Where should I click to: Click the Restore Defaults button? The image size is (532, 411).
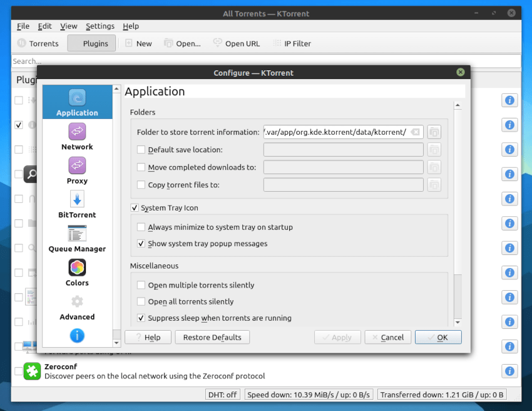tap(212, 337)
